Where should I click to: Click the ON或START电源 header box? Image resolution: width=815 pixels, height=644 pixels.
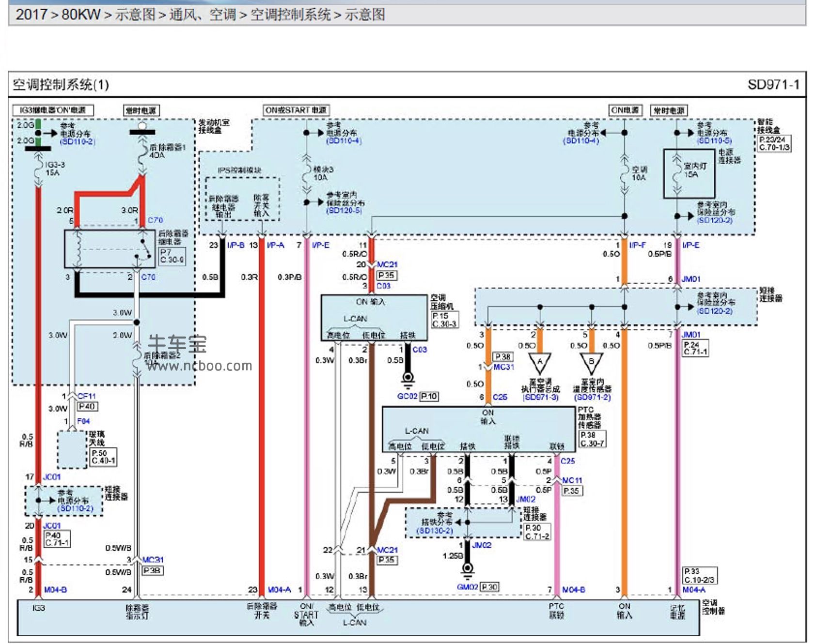click(x=296, y=110)
